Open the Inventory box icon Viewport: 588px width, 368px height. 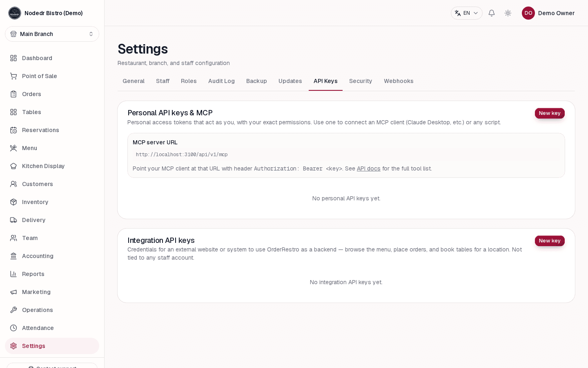pyautogui.click(x=13, y=202)
